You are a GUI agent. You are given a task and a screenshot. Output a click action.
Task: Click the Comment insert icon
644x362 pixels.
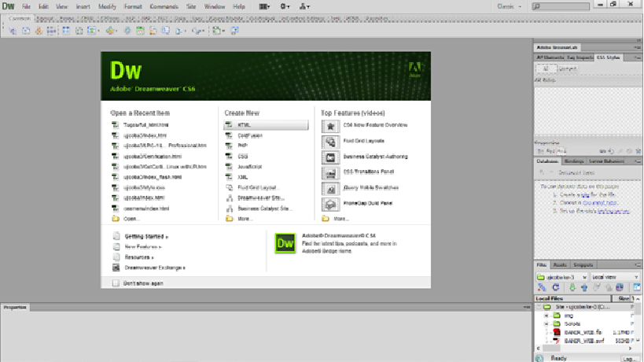click(165, 31)
